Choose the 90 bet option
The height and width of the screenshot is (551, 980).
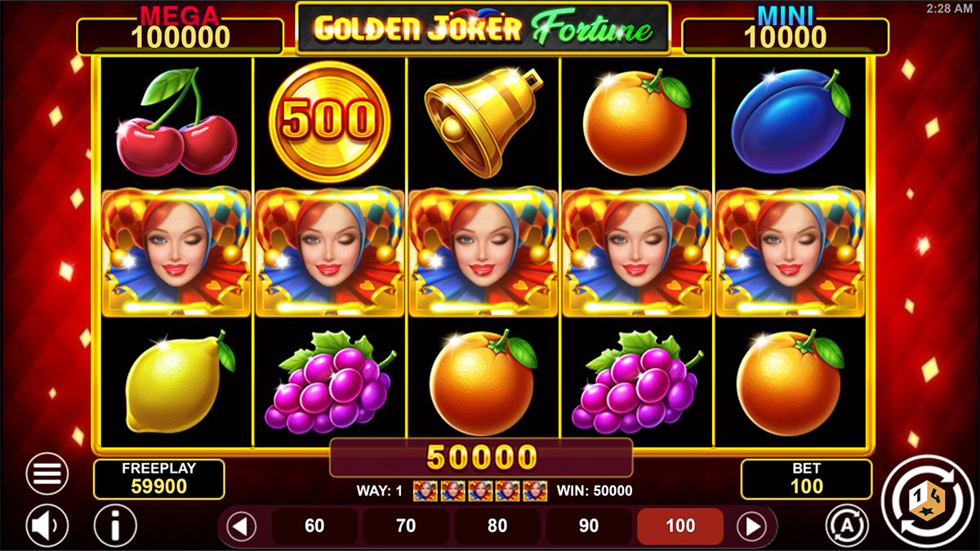(589, 527)
